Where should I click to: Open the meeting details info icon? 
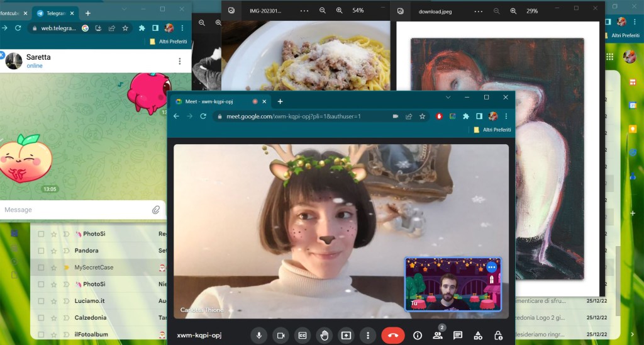tap(417, 336)
